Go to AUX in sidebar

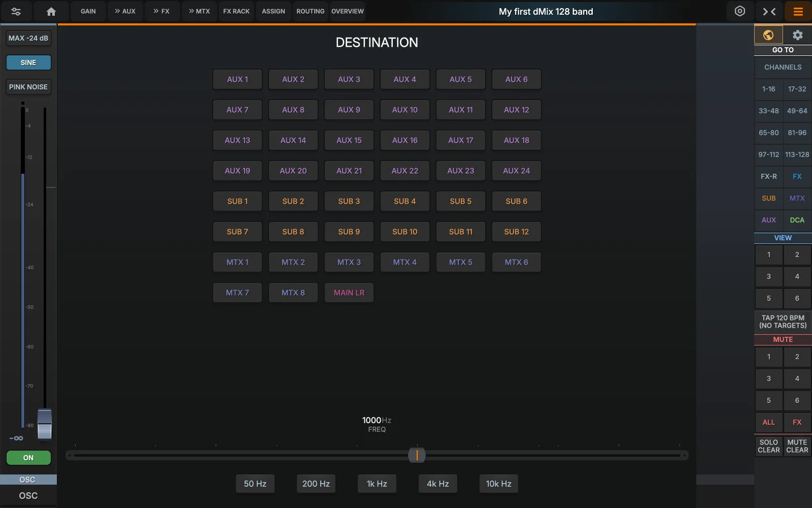[768, 220]
